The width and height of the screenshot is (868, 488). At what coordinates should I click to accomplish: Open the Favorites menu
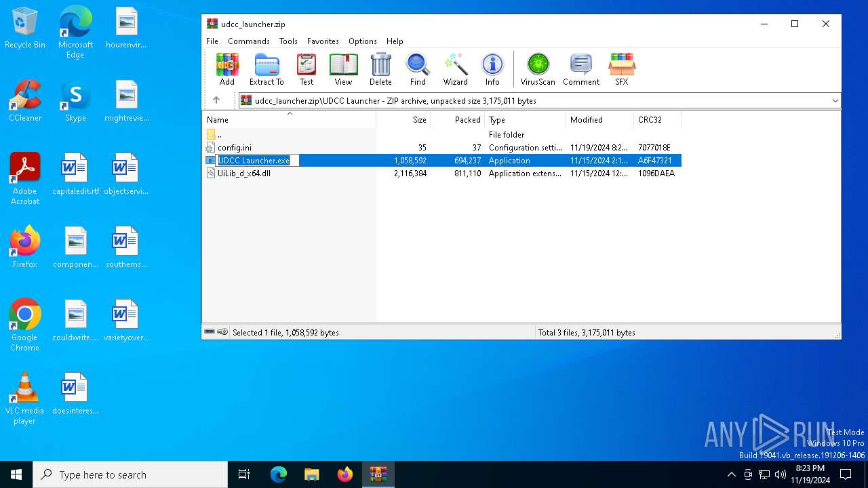pyautogui.click(x=323, y=41)
